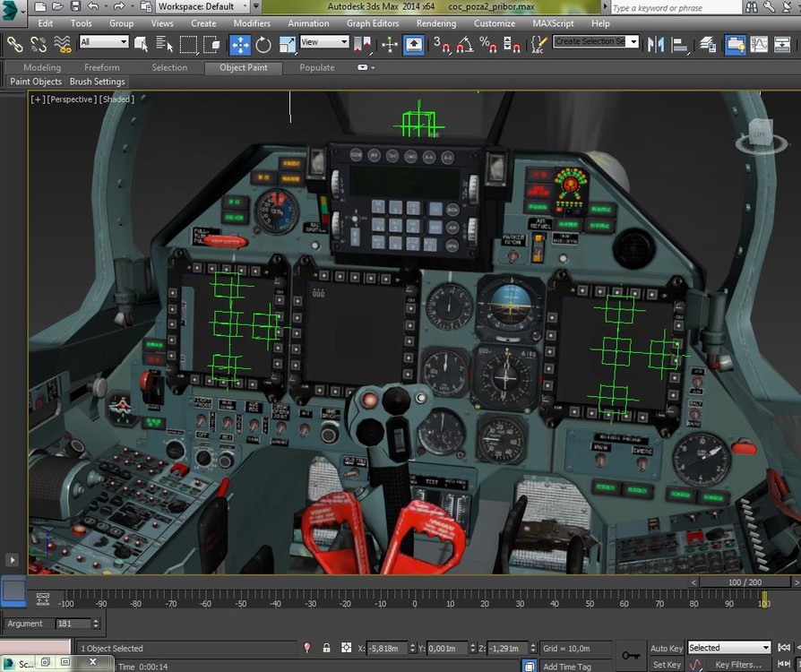Click the time slider showing 100 / 200
This screenshot has width=801, height=672.
(745, 582)
